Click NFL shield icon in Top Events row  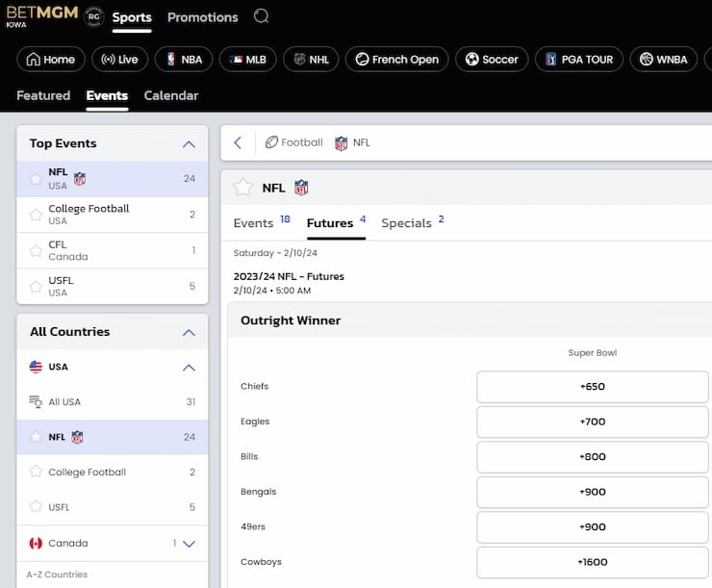pos(80,179)
